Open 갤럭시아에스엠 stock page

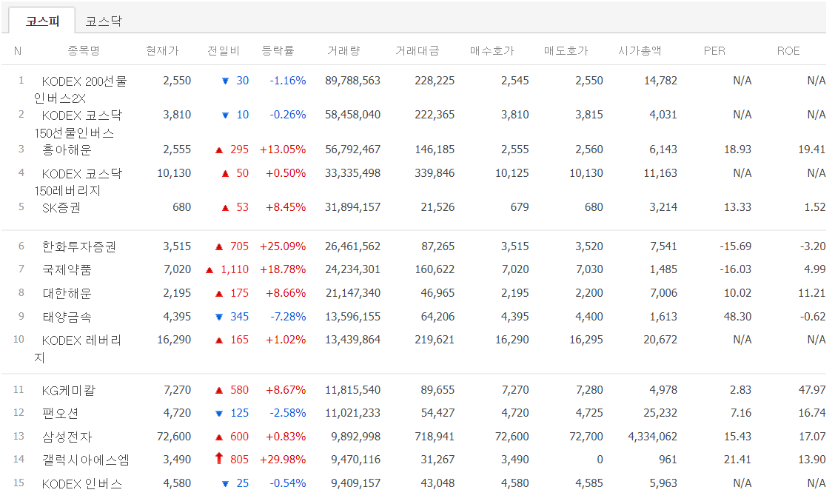pyautogui.click(x=86, y=460)
